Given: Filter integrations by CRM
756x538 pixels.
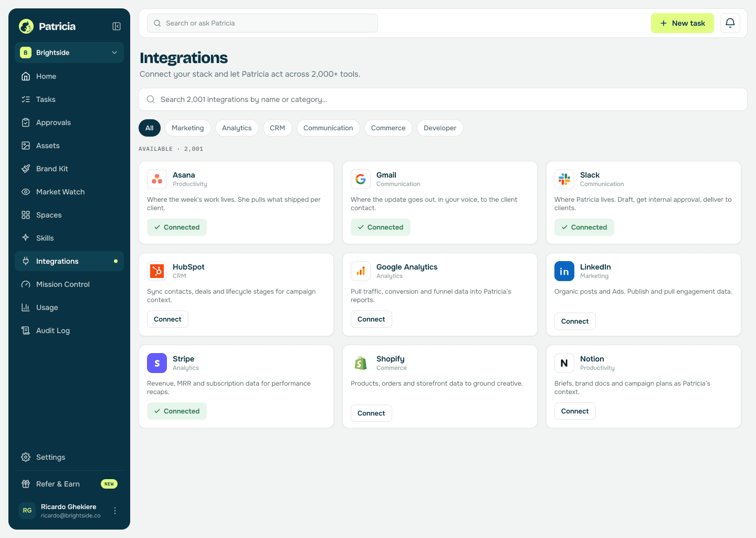Looking at the screenshot, I should coord(278,128).
